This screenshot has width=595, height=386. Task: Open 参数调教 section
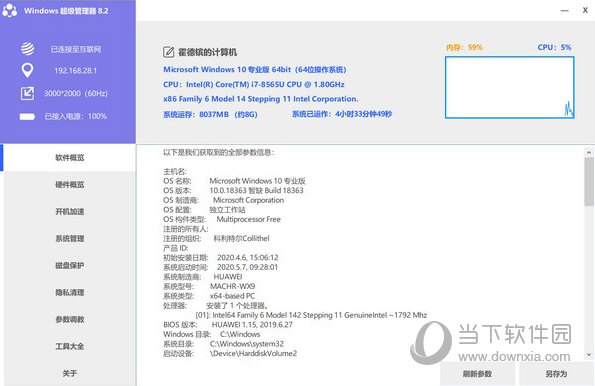69,319
